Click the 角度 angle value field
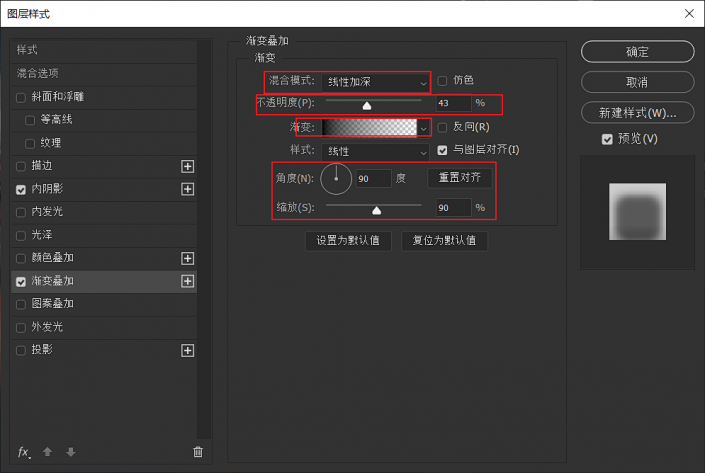705x473 pixels. pyautogui.click(x=372, y=179)
